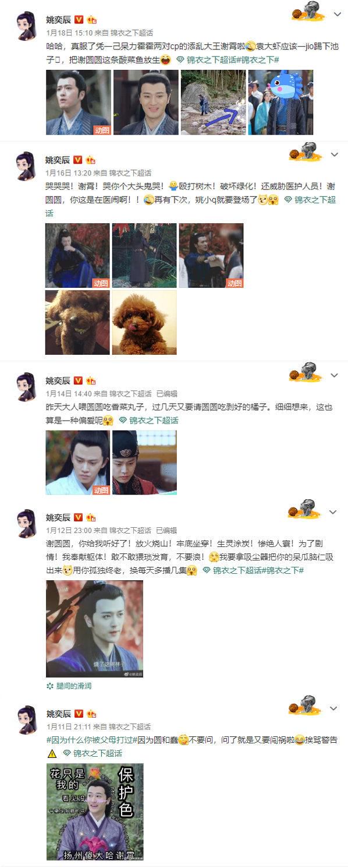Open the 保护色 meme image in last post
Image resolution: width=348 pixels, height=868 pixels.
94,811
